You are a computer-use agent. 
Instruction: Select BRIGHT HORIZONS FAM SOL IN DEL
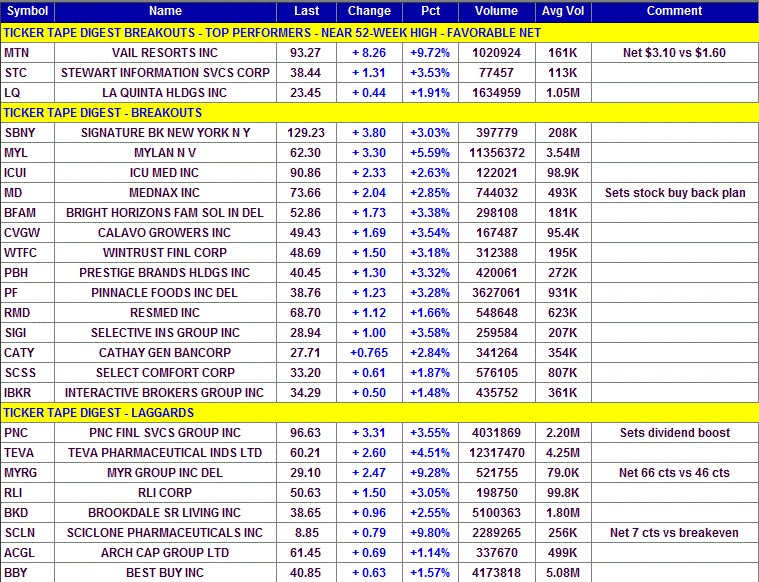165,213
